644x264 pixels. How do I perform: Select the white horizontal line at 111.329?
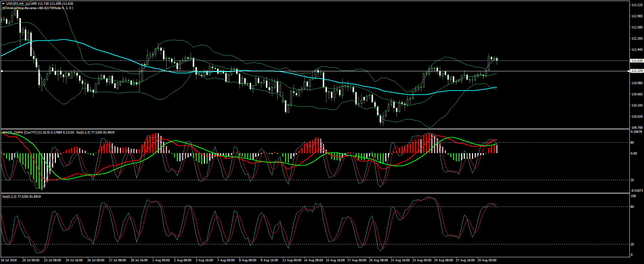[315, 71]
